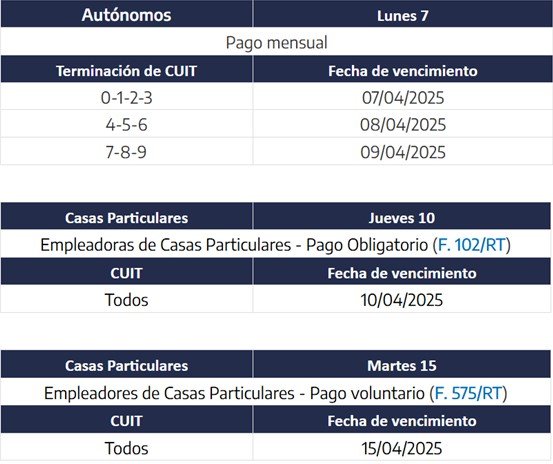Select the 09/04/2025 date cell
Viewport: 553px width, 464px height.
pos(402,152)
